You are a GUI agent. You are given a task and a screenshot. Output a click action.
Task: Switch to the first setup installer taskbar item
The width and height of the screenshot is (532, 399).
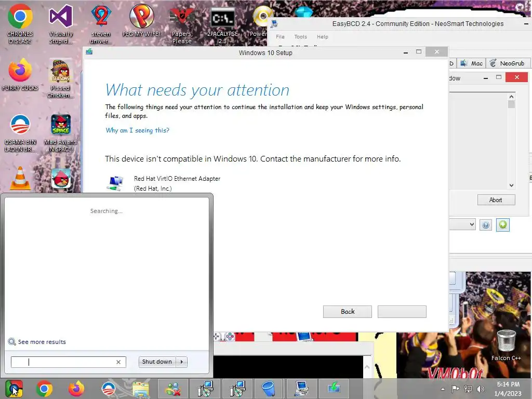pos(206,389)
